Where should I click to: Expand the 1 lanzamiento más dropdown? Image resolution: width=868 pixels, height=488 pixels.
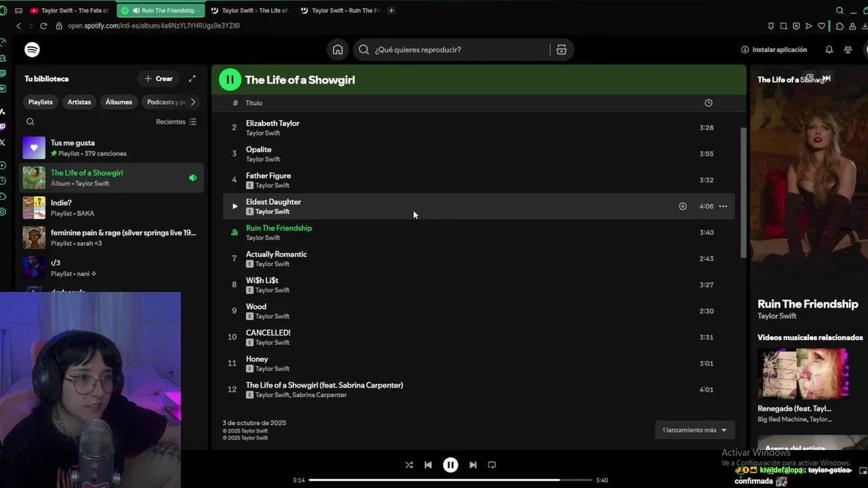tap(694, 430)
